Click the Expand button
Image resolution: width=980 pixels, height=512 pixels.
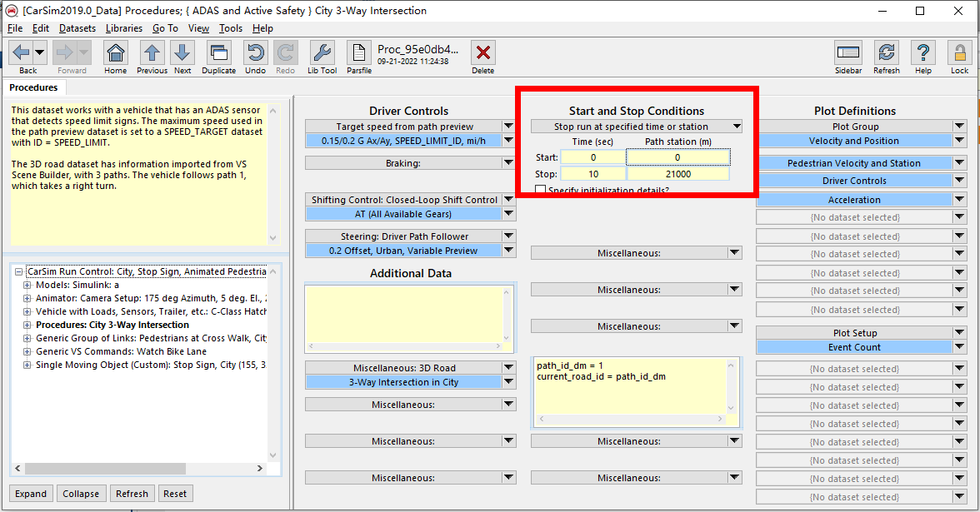point(31,493)
